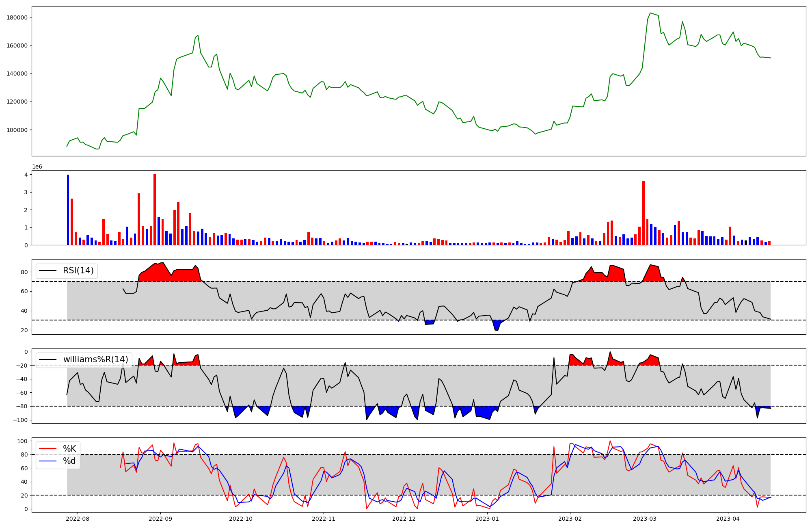Click the 2022-08 x-axis date label
The height and width of the screenshot is (528, 812).
click(78, 519)
